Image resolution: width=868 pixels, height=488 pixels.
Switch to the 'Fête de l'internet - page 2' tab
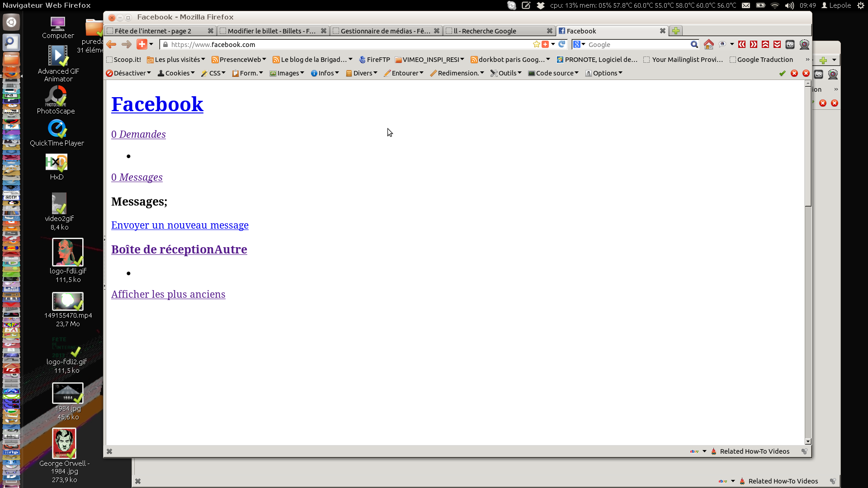coord(154,31)
